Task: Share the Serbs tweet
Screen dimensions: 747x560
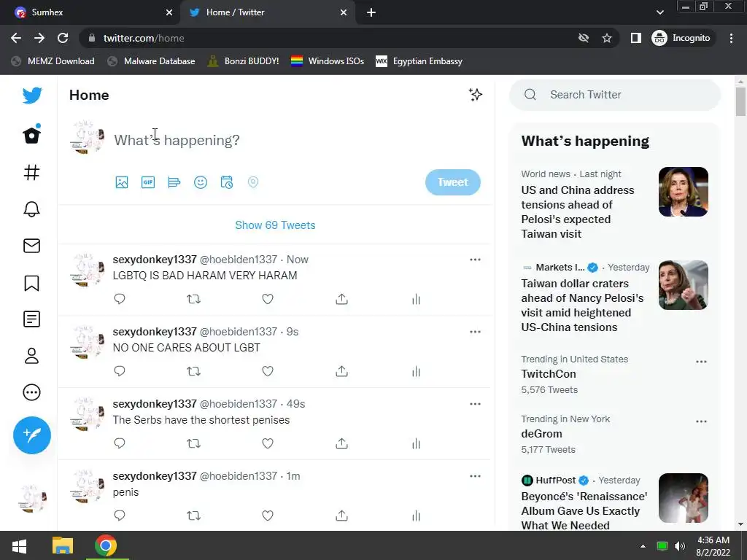Action: [341, 443]
